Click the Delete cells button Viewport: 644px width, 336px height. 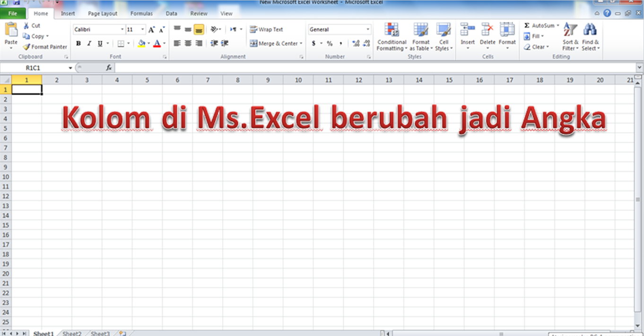click(x=487, y=37)
